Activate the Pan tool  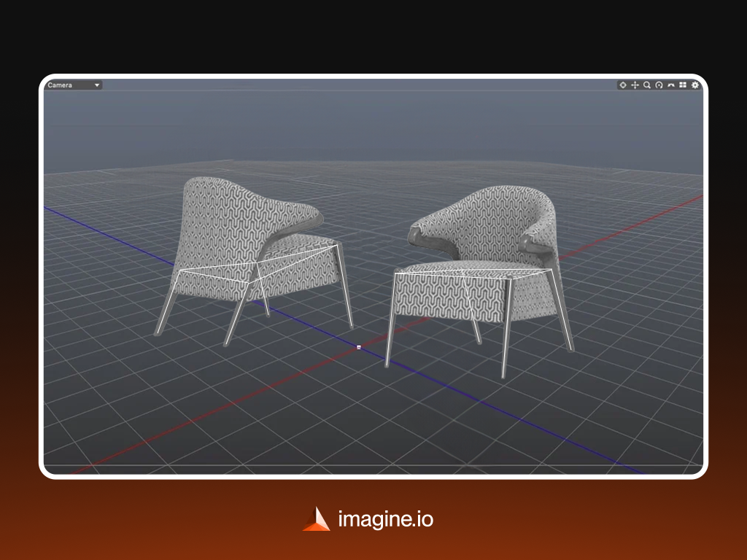pyautogui.click(x=635, y=85)
